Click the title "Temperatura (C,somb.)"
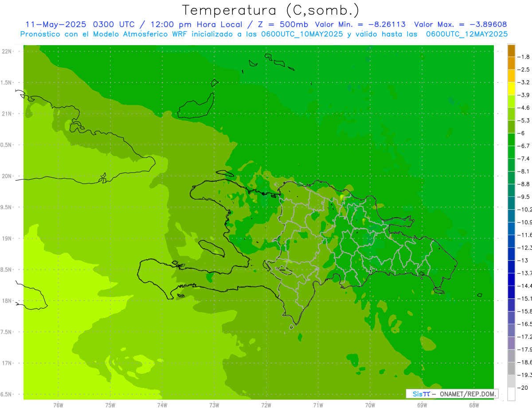The width and height of the screenshot is (532, 411). click(x=270, y=10)
